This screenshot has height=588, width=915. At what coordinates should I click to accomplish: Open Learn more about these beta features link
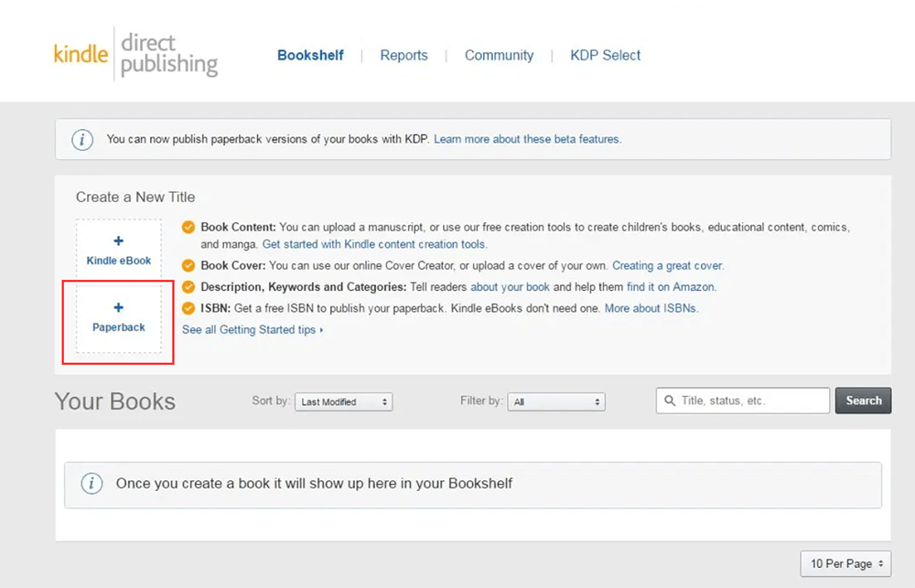tap(527, 139)
